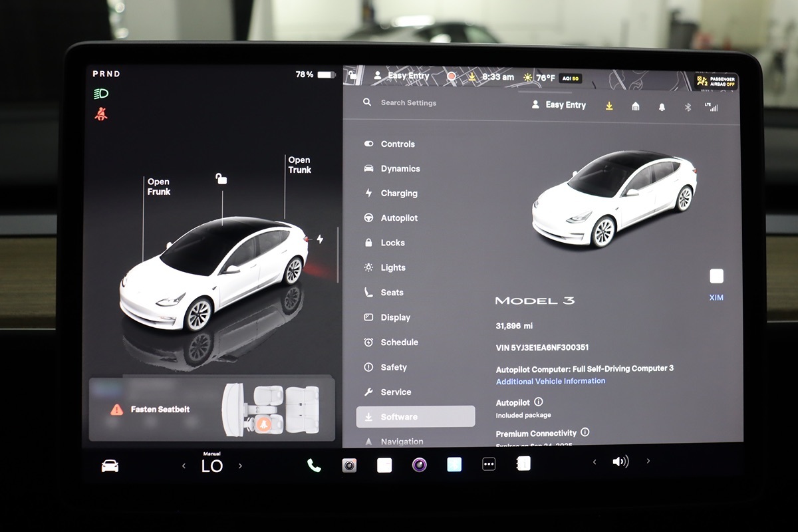Open the Easy Entry driver profile menu
This screenshot has width=798, height=532.
coord(559,105)
